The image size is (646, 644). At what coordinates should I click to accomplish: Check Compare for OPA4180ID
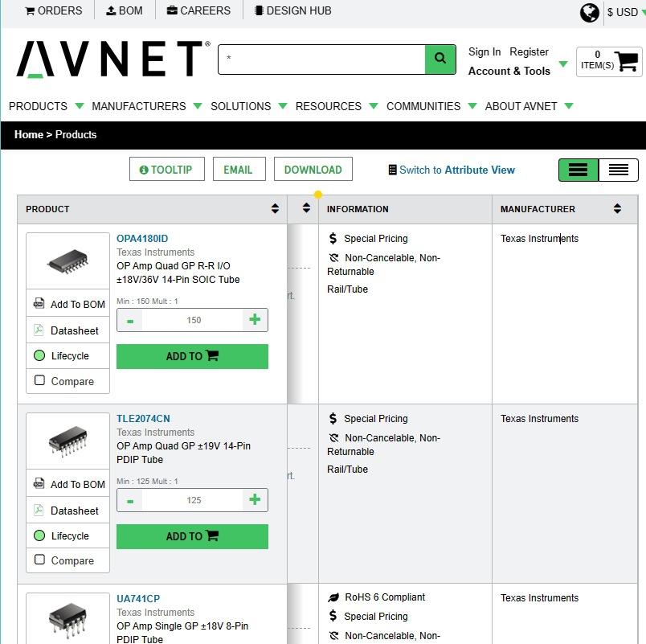click(x=39, y=380)
